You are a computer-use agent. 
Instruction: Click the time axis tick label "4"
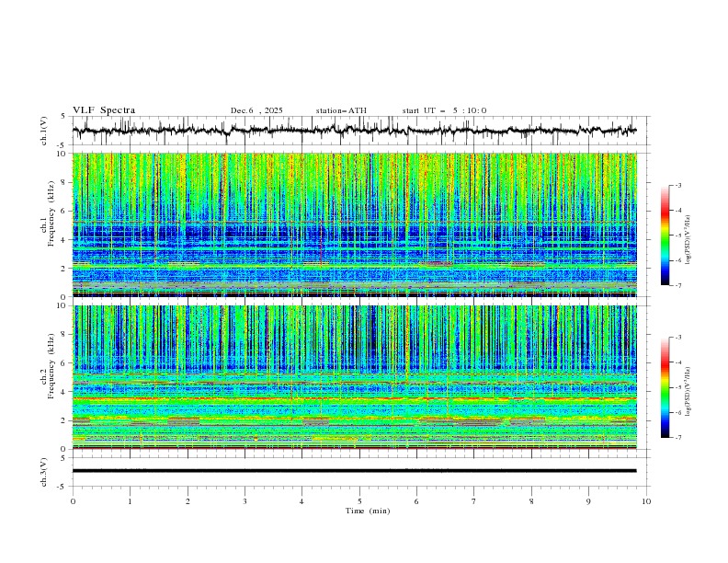click(302, 501)
